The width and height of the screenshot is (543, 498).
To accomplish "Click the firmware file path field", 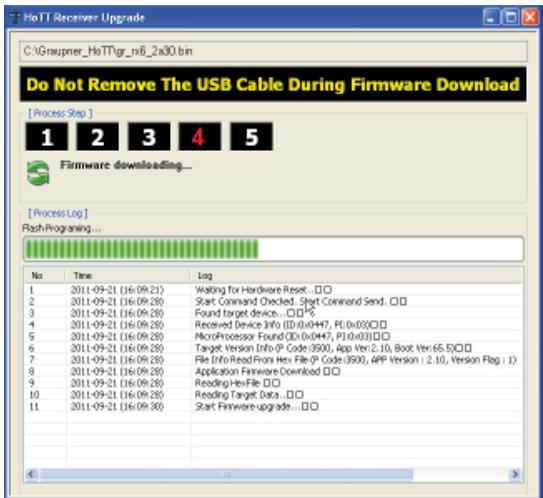I will tap(274, 51).
